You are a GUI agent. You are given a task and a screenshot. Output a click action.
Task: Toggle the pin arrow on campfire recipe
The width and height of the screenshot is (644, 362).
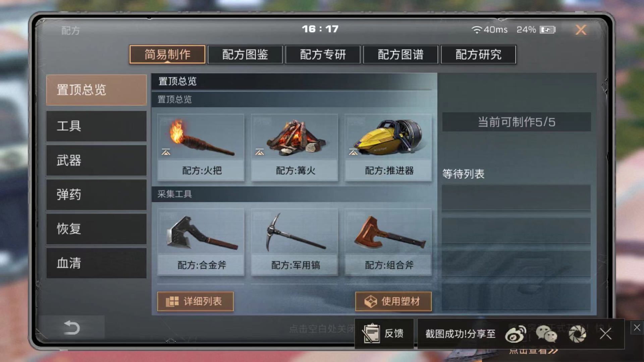(x=259, y=152)
